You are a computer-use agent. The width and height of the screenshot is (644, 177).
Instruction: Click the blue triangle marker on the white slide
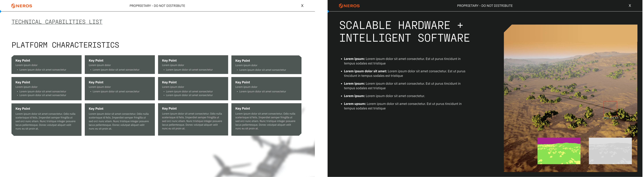[x=1, y=12]
